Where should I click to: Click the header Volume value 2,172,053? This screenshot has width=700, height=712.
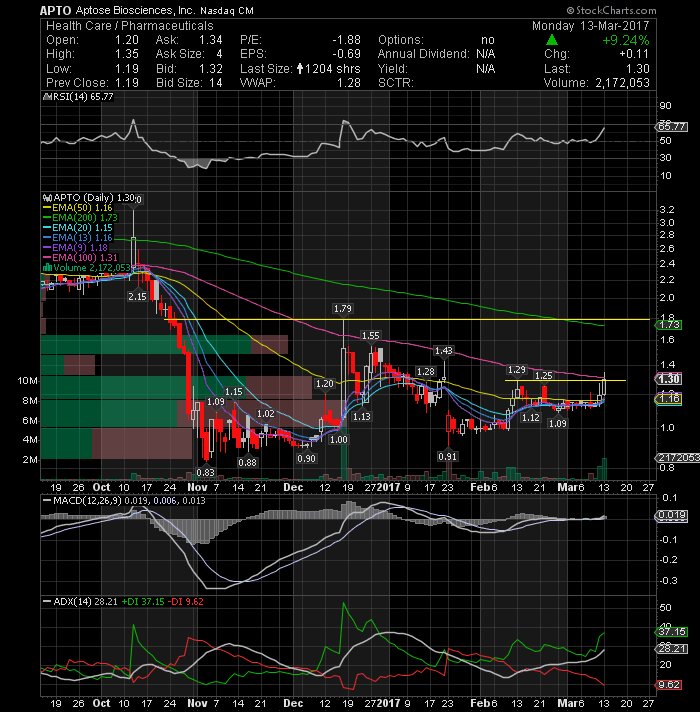pos(622,83)
